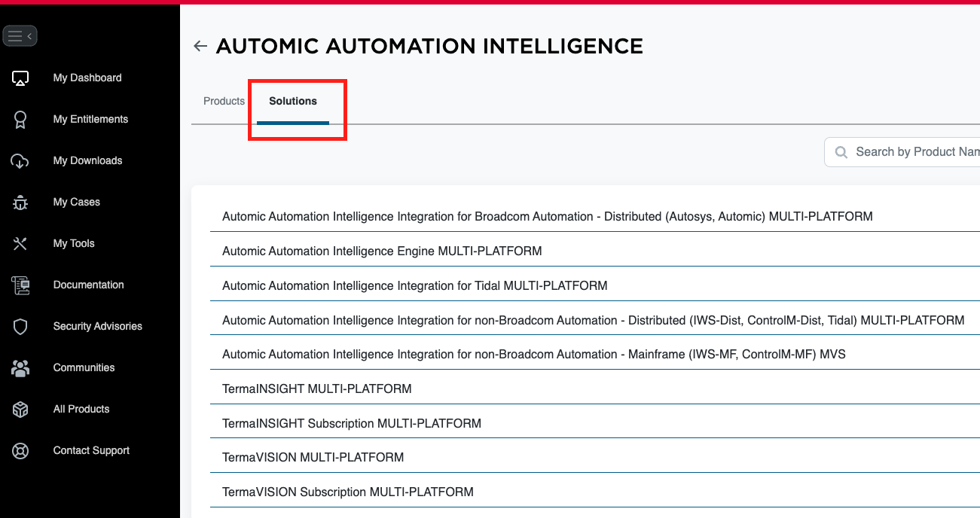Click the My Cases bug icon

20,202
